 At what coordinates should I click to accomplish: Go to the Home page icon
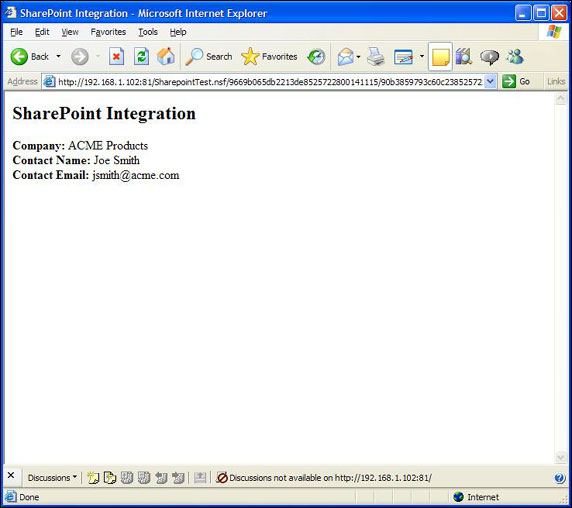click(x=166, y=57)
